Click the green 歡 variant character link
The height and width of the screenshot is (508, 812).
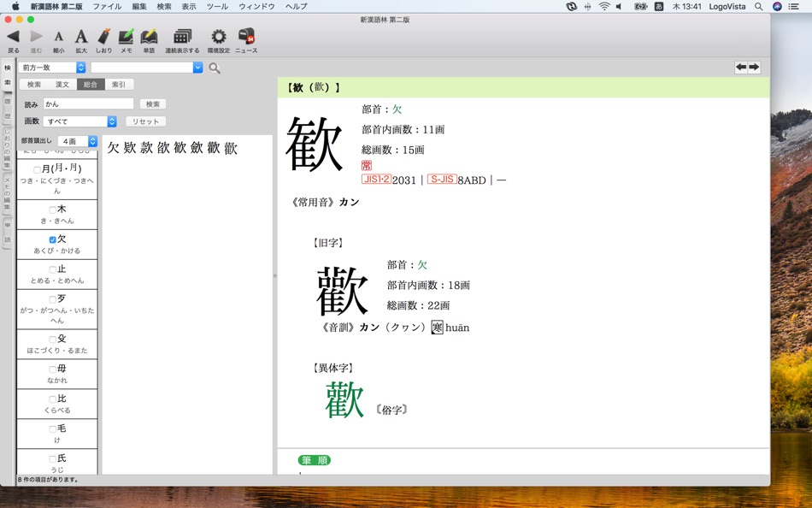pos(345,399)
